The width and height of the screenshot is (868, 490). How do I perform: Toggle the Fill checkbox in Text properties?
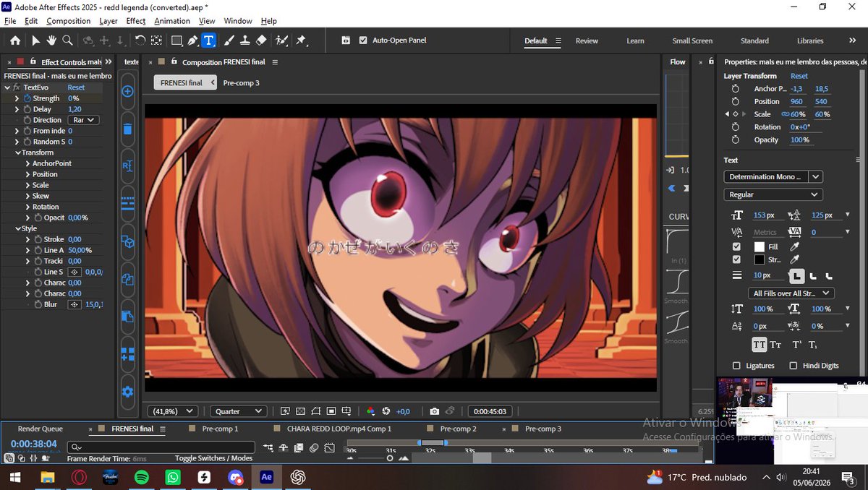pyautogui.click(x=736, y=246)
